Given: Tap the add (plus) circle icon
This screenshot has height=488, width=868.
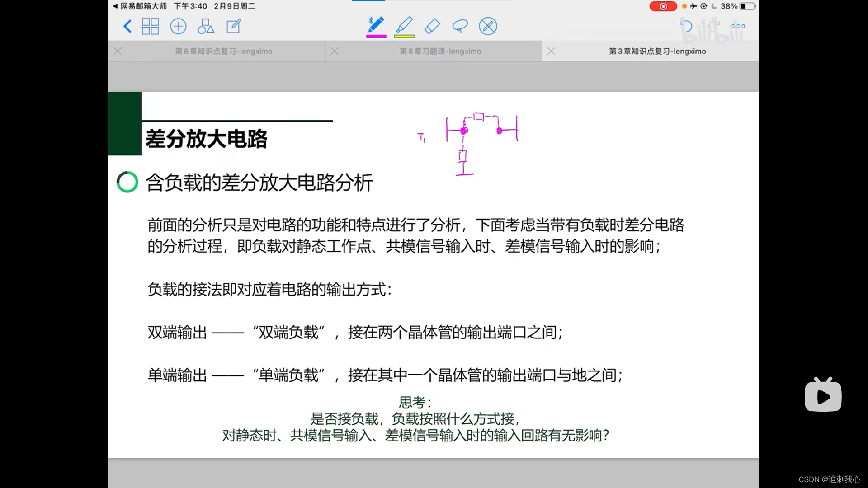Looking at the screenshot, I should coord(178,26).
